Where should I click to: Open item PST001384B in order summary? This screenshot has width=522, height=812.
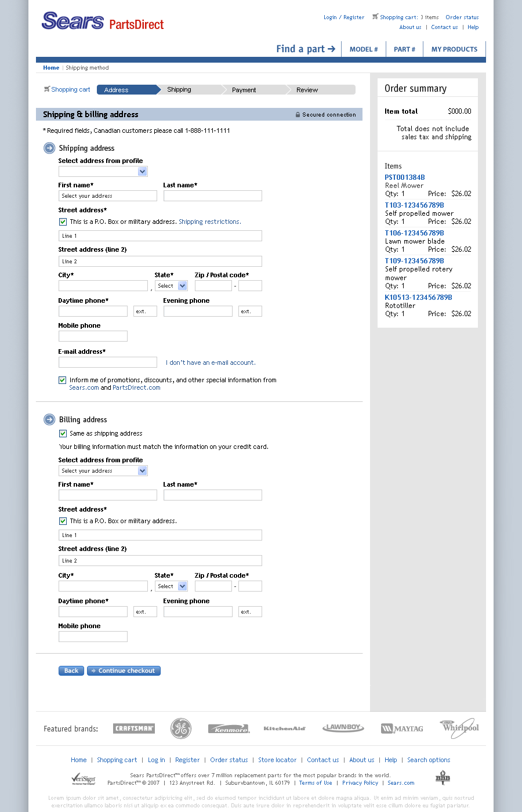tap(405, 177)
